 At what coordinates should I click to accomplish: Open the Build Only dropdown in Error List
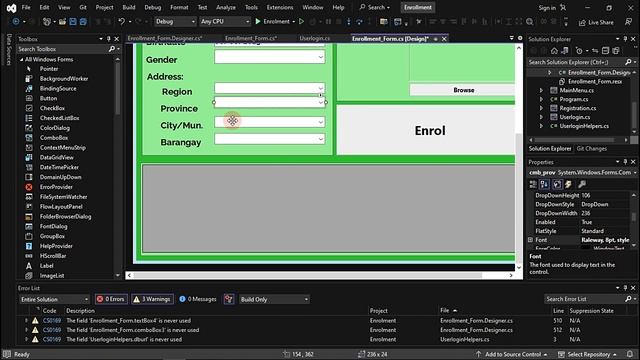click(x=274, y=299)
